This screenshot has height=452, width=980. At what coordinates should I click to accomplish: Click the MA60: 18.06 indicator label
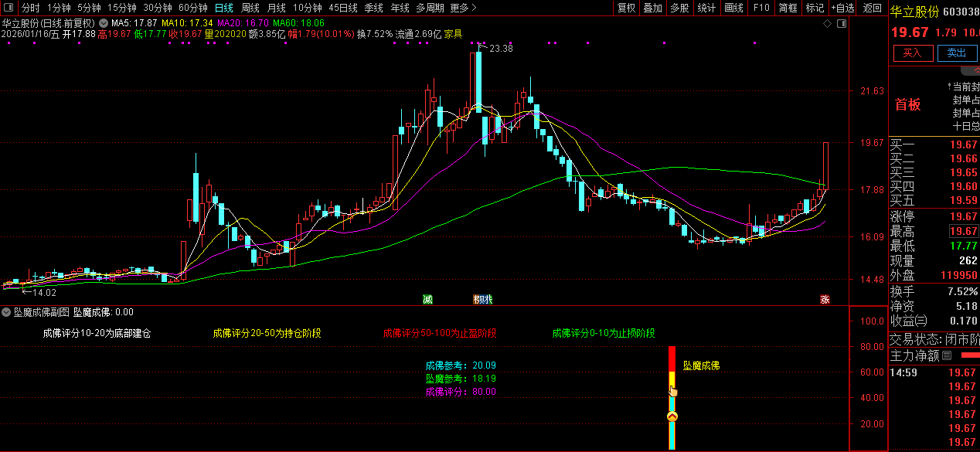coord(299,23)
